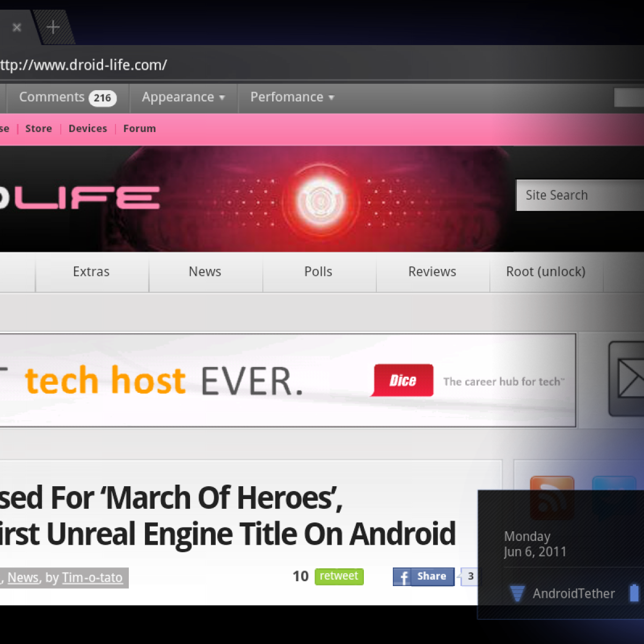
Task: Click the email envelope icon
Action: click(x=628, y=378)
